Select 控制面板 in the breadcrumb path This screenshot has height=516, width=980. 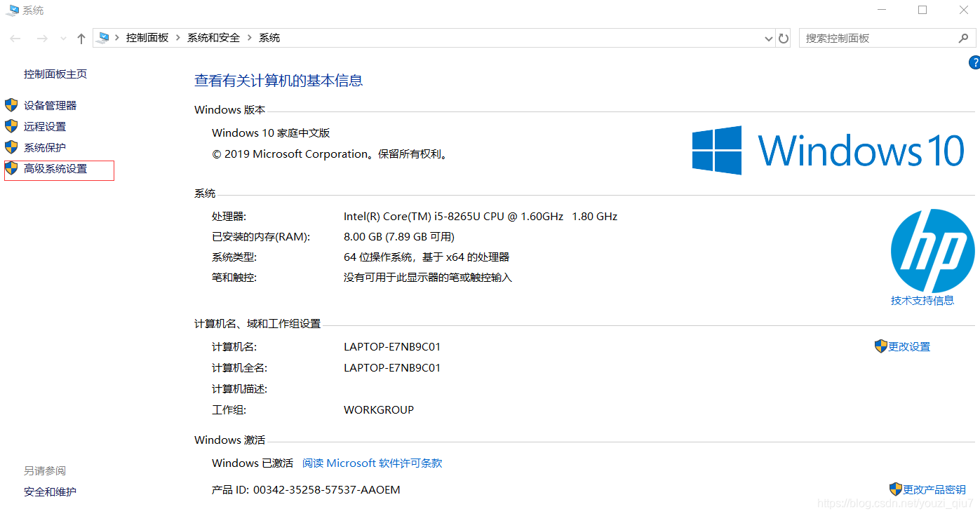tap(147, 38)
